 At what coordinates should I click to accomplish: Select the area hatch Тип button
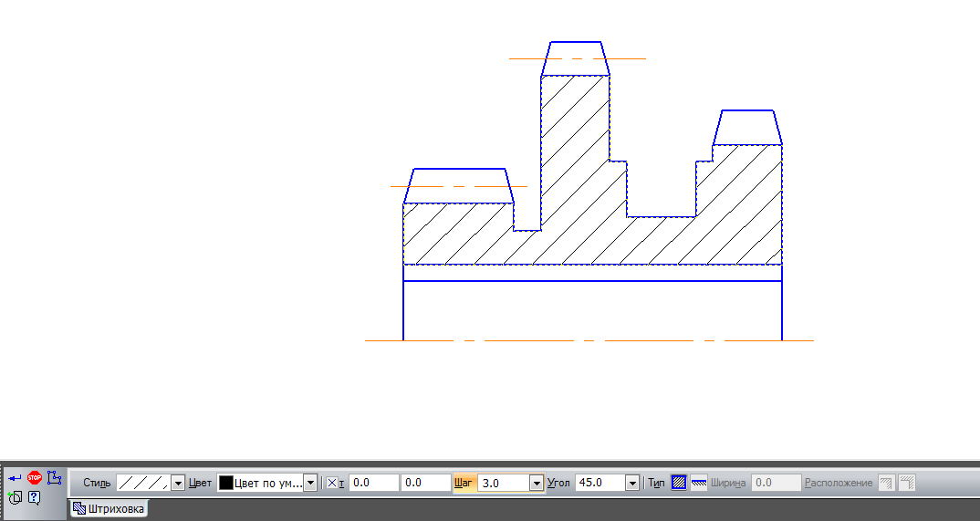tap(679, 483)
